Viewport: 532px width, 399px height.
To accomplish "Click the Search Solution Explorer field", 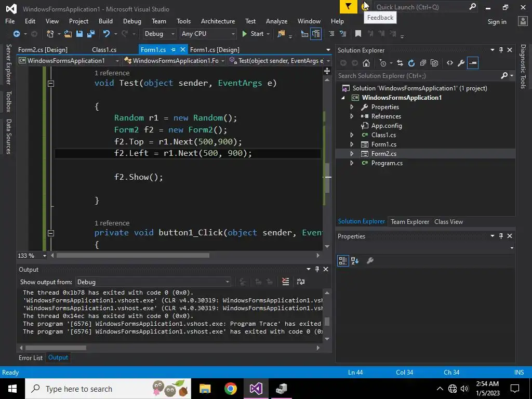I will pyautogui.click(x=419, y=76).
